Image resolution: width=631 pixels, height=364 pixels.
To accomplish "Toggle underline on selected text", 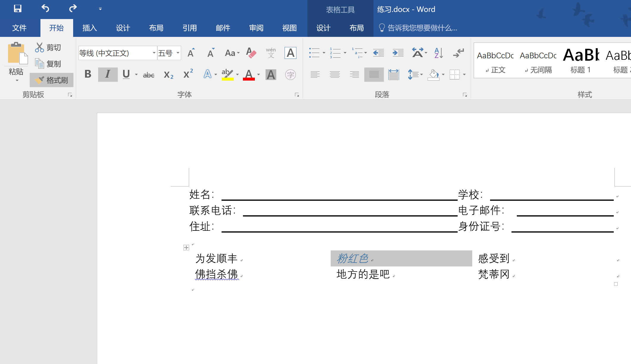I will (126, 74).
